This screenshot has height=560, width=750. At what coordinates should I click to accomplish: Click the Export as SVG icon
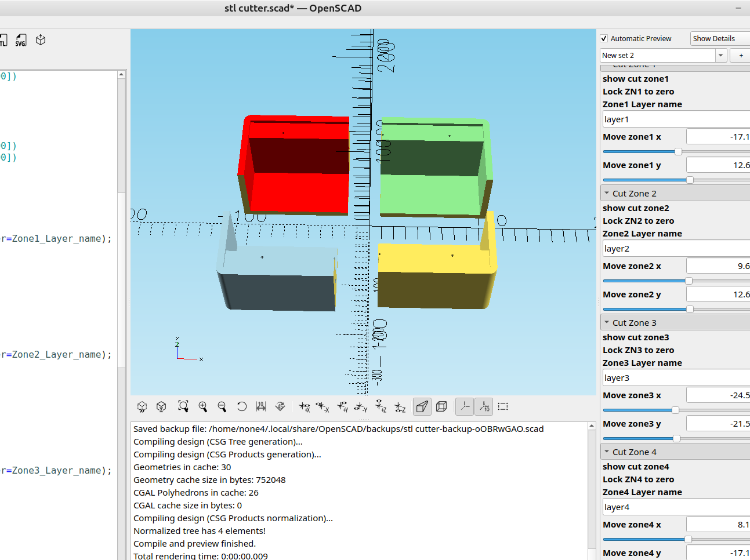click(21, 40)
